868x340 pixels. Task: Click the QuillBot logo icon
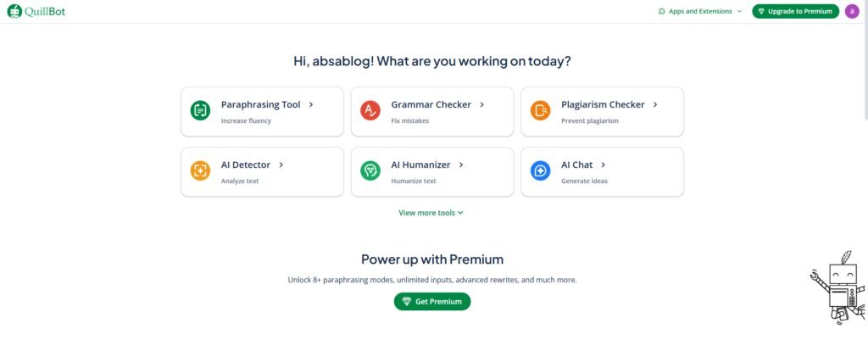(14, 11)
